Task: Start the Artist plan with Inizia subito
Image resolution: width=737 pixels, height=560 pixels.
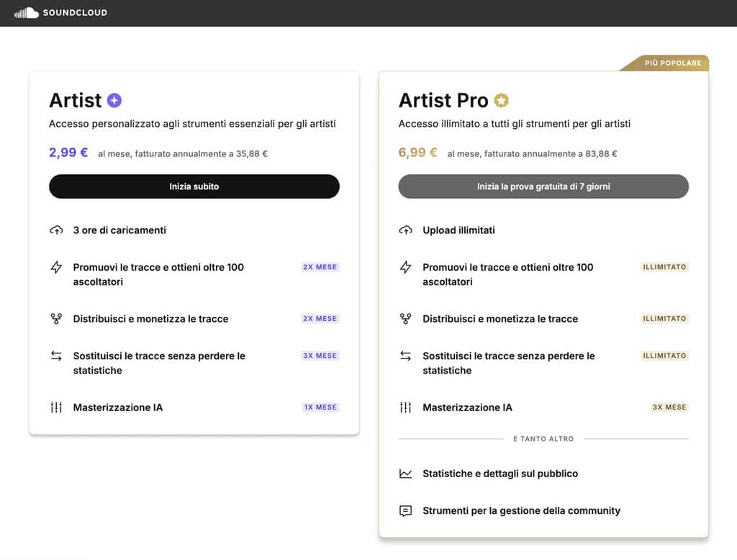Action: point(194,186)
